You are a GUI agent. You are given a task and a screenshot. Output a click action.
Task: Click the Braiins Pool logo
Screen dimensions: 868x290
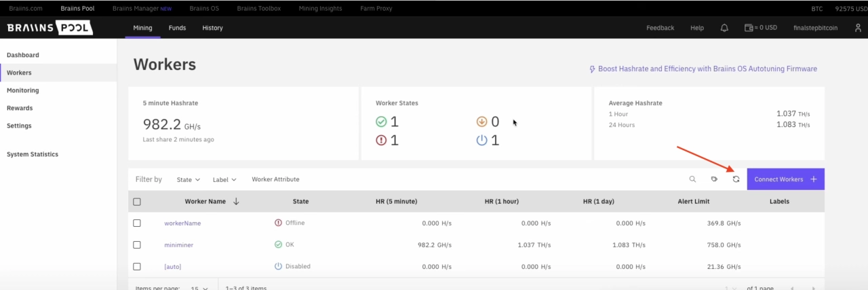50,28
